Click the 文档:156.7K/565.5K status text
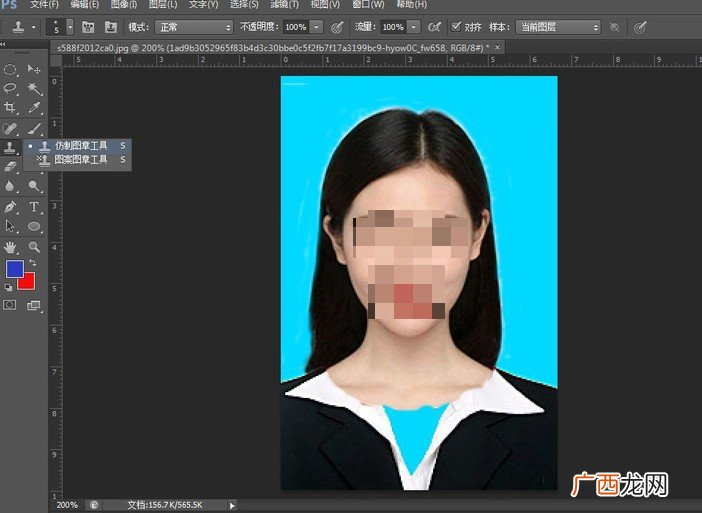This screenshot has height=513, width=702. [x=164, y=505]
